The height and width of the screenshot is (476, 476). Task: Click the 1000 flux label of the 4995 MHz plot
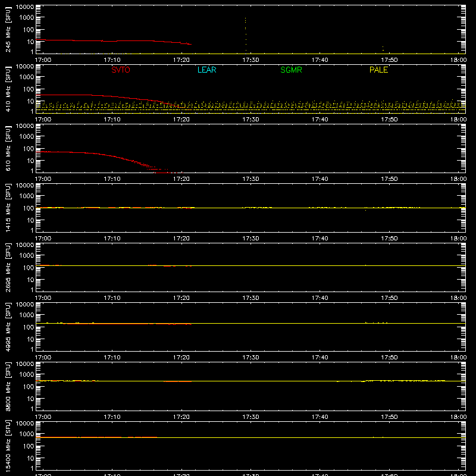coord(27,315)
